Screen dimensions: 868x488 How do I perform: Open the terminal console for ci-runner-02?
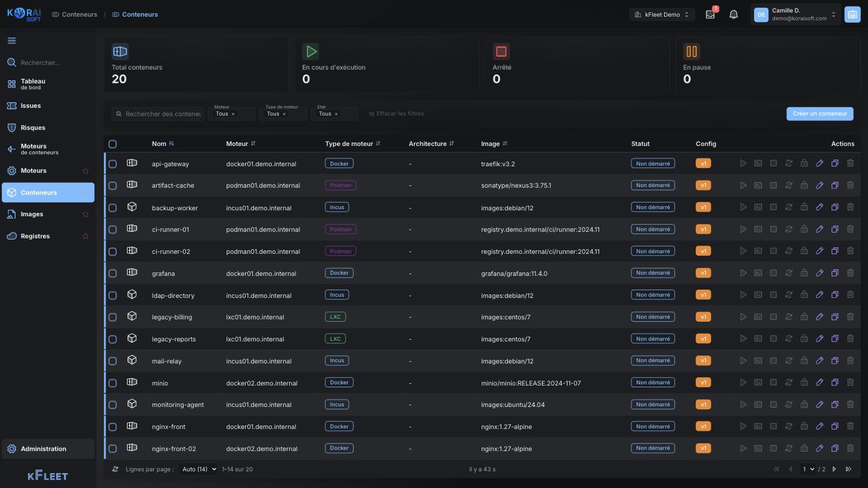click(x=758, y=251)
